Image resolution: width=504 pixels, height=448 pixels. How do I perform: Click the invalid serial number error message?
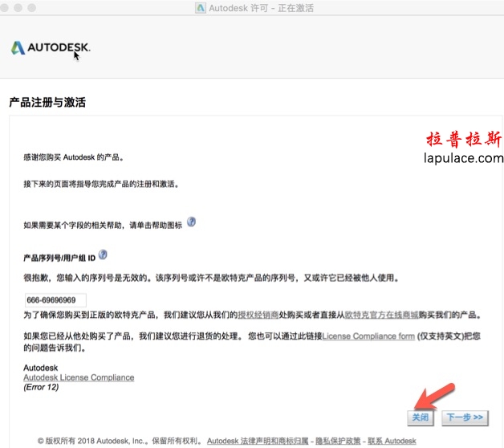211,278
